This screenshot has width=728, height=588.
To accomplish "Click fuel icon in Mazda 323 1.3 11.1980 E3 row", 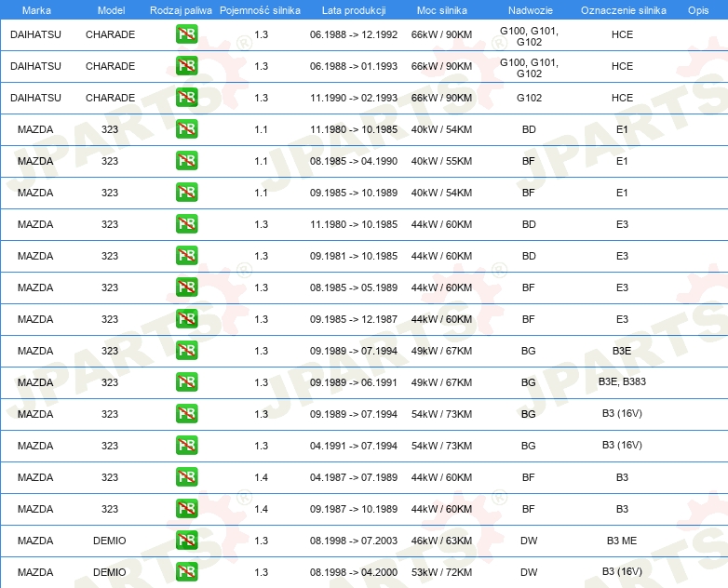I will pyautogui.click(x=186, y=224).
